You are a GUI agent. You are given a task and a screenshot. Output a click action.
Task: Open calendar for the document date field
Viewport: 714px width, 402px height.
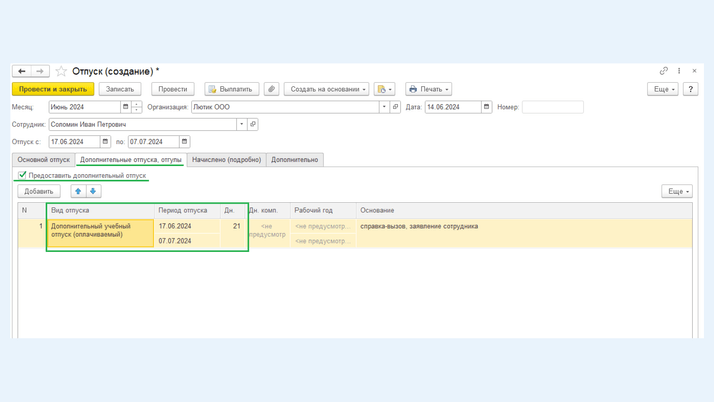tap(487, 107)
